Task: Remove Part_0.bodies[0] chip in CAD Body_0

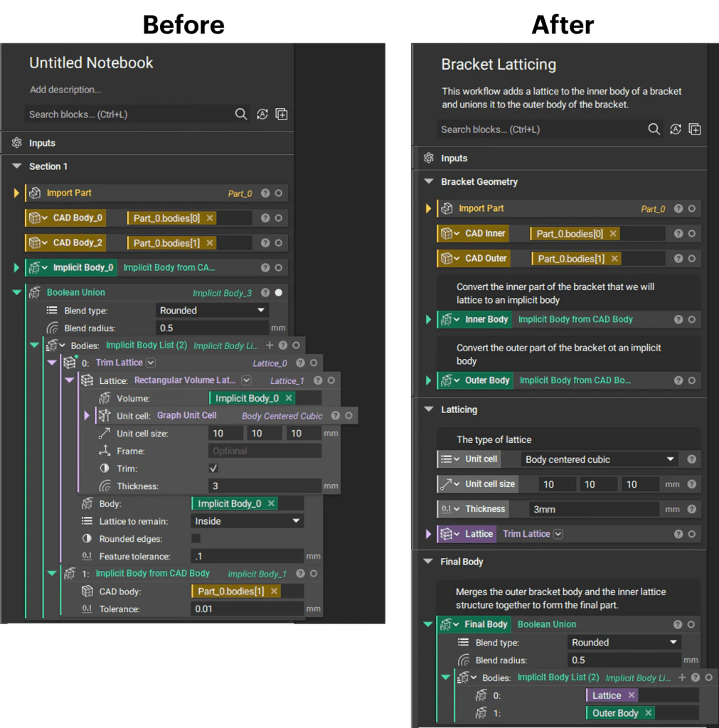Action: 210,218
